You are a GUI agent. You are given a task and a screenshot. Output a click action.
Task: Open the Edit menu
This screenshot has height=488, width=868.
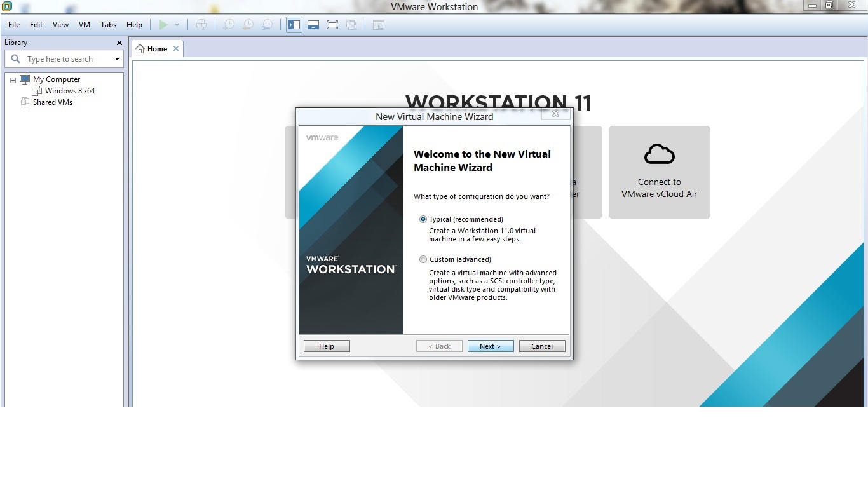pos(36,25)
